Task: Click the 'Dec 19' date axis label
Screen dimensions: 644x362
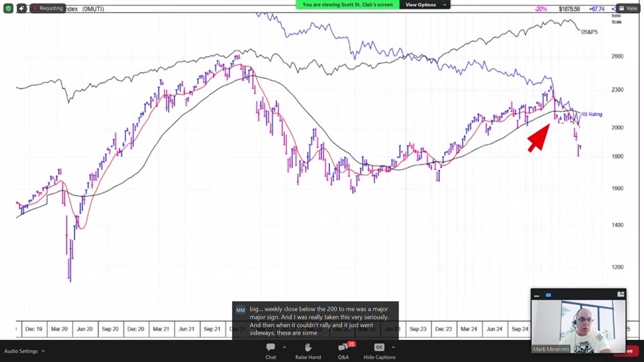Action: coord(34,329)
